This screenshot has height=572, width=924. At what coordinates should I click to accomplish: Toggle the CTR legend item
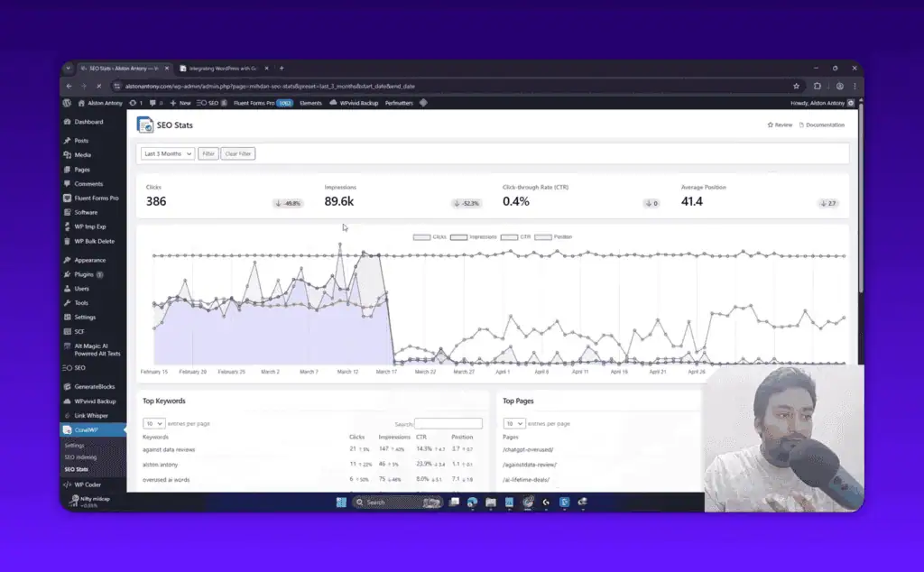(x=515, y=236)
